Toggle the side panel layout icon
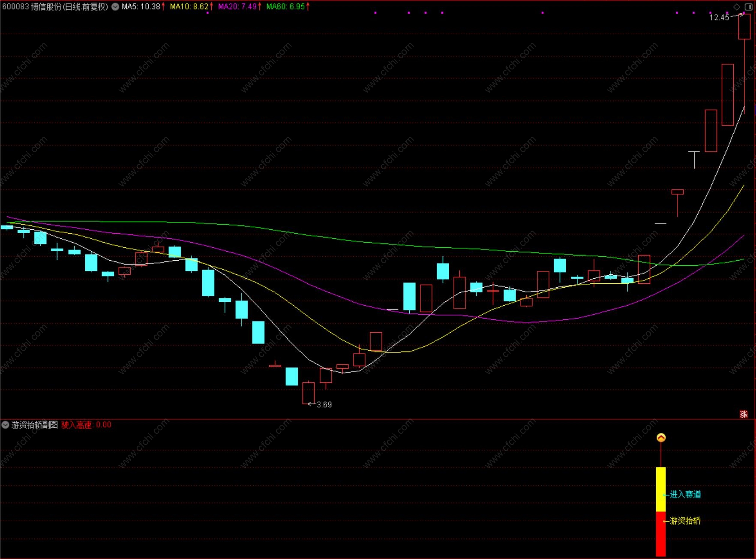The height and width of the screenshot is (559, 756). pyautogui.click(x=749, y=7)
